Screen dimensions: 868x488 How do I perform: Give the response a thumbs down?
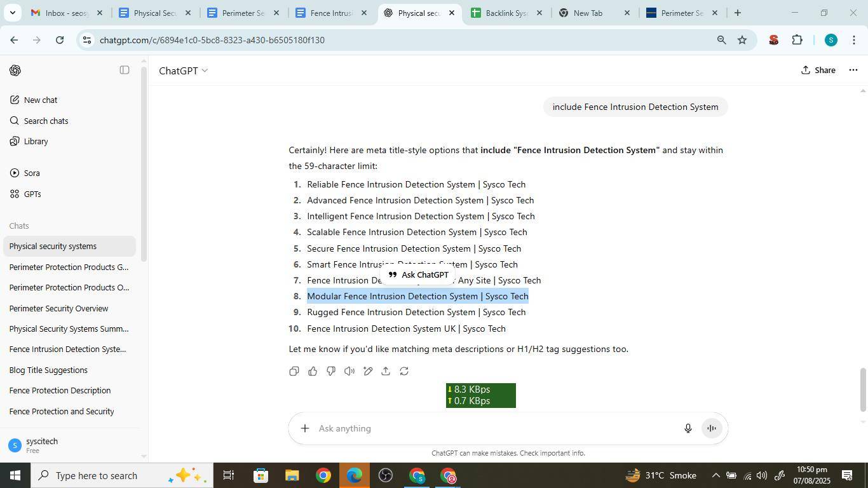click(x=331, y=371)
